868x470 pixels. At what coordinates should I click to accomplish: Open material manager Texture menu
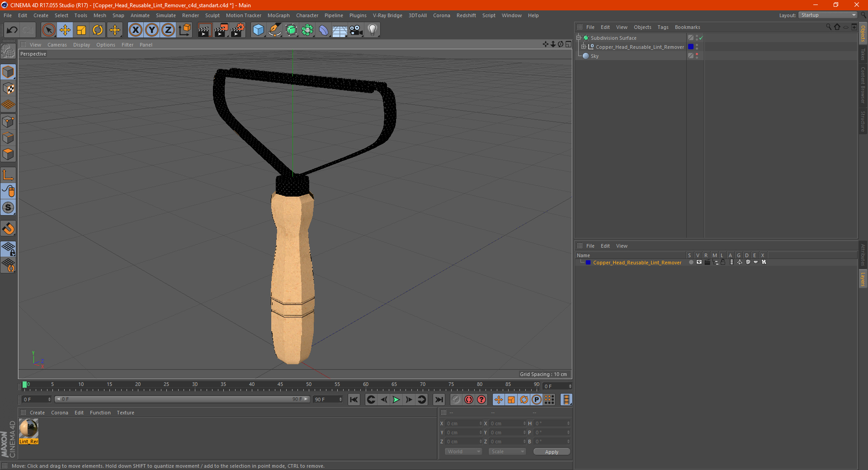click(125, 413)
